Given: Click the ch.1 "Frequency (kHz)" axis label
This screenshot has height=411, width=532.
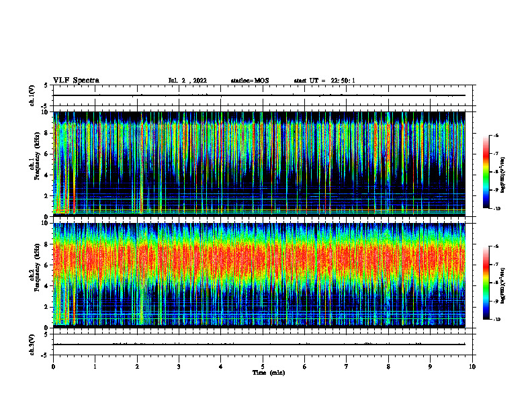Looking at the screenshot, I should [37, 155].
